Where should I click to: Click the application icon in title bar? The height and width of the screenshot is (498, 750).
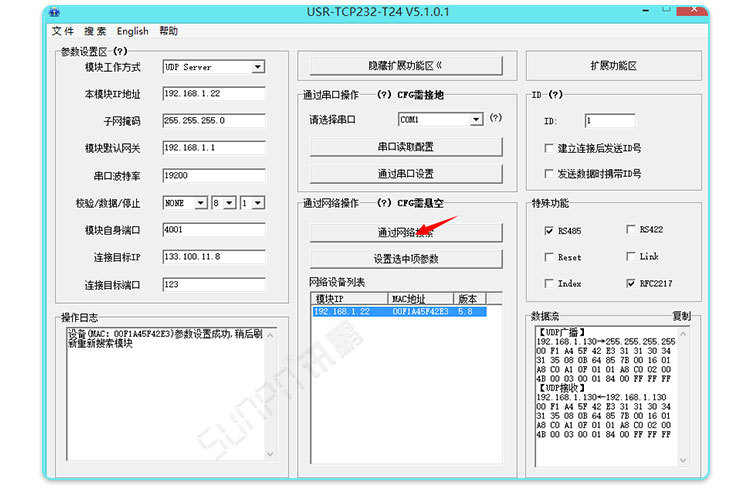pyautogui.click(x=55, y=12)
